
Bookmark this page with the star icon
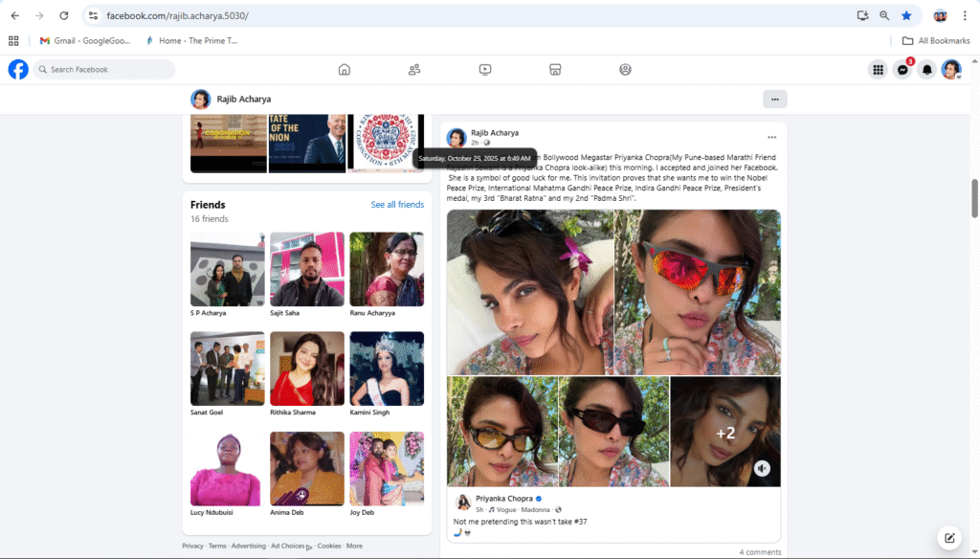pyautogui.click(x=906, y=15)
